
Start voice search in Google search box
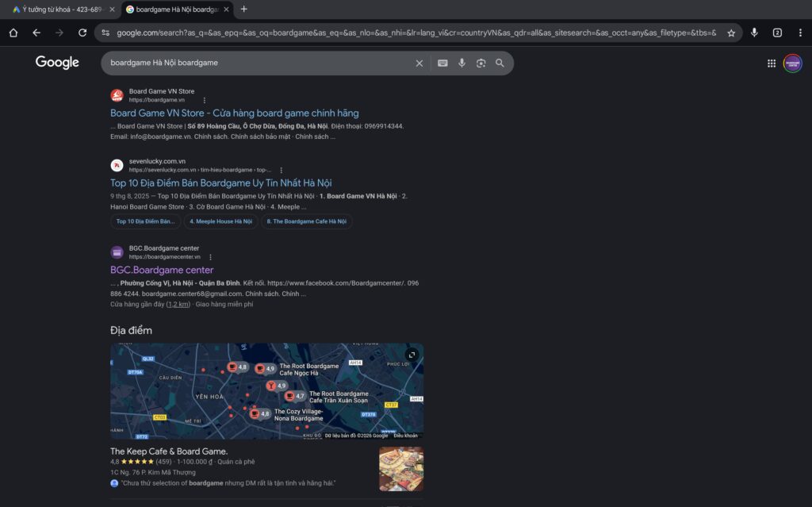tap(462, 63)
